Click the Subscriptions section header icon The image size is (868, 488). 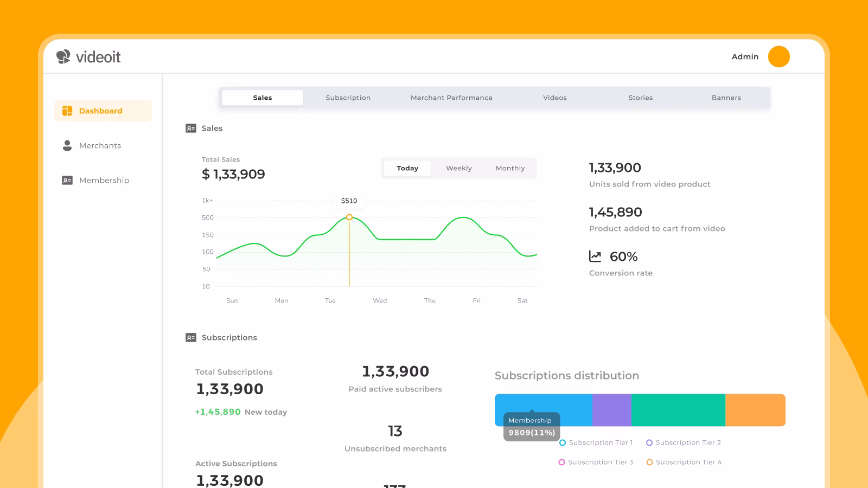click(191, 337)
